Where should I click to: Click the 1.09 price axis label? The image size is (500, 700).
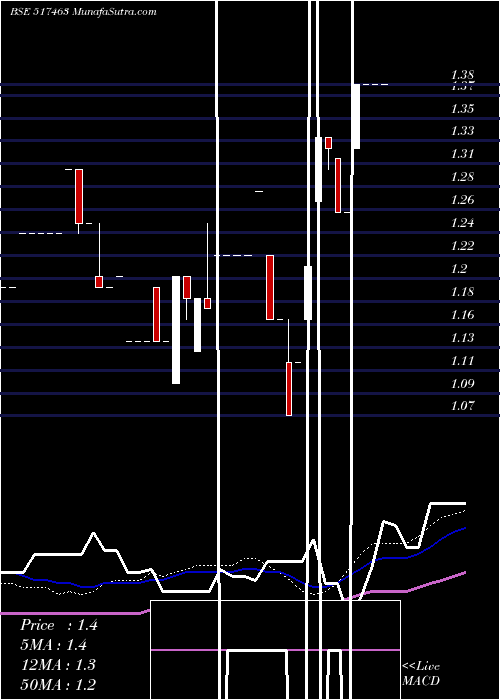point(462,383)
